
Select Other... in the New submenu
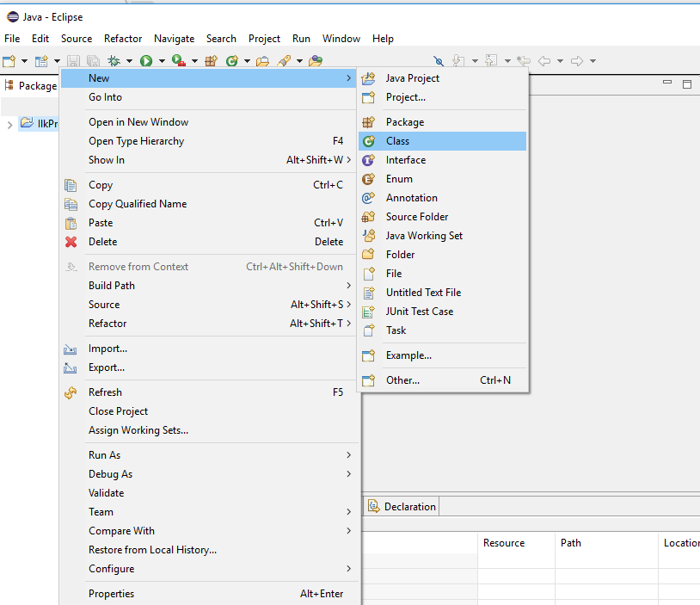tap(442, 380)
